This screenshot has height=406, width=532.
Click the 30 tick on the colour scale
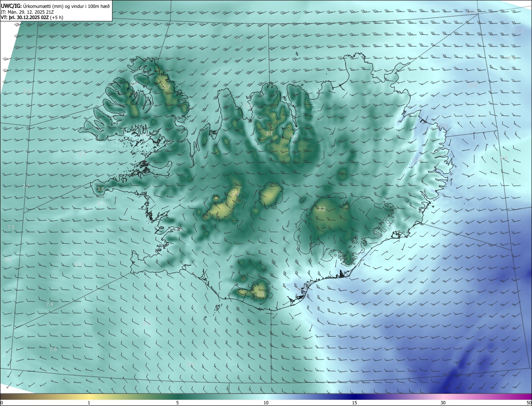coord(443,403)
